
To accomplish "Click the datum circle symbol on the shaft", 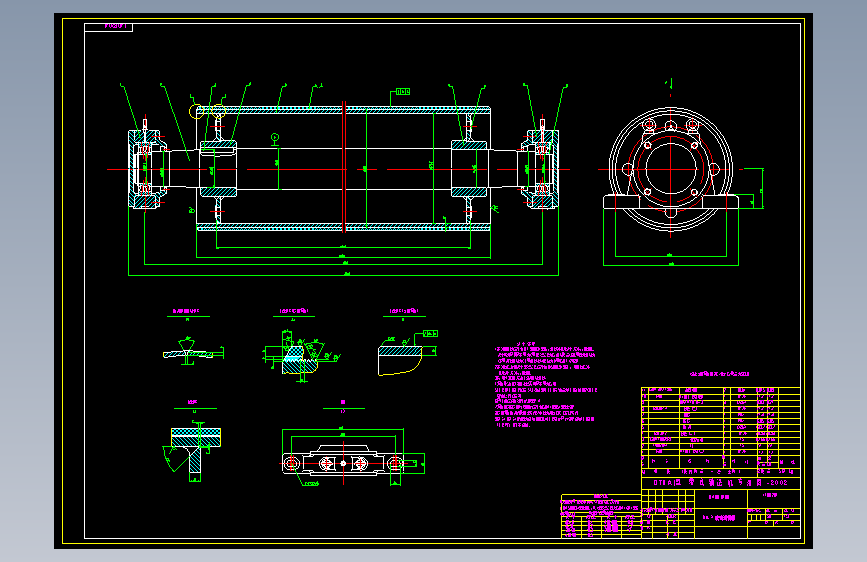I will coord(275,137).
